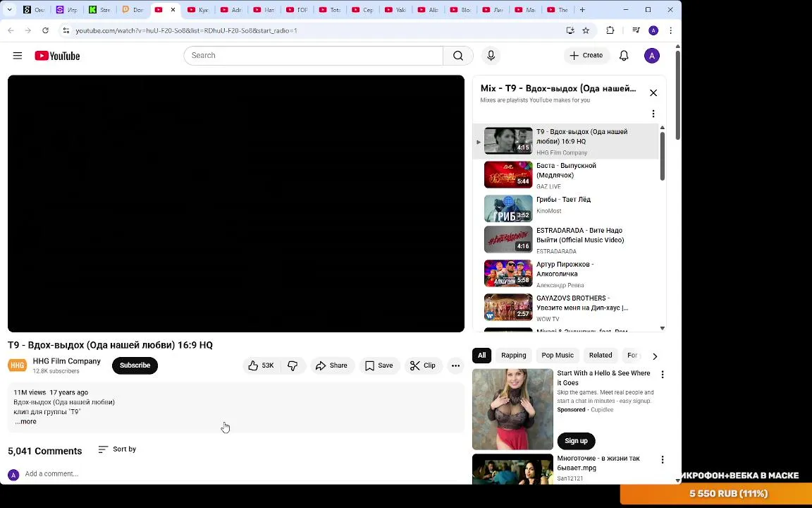Start voice search with microphone icon
This screenshot has width=812, height=508.
pyautogui.click(x=491, y=56)
